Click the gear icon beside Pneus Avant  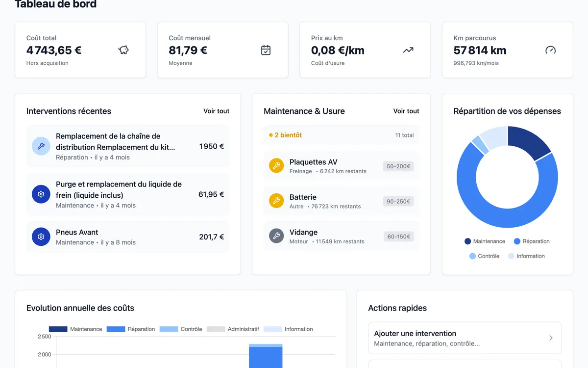click(41, 237)
